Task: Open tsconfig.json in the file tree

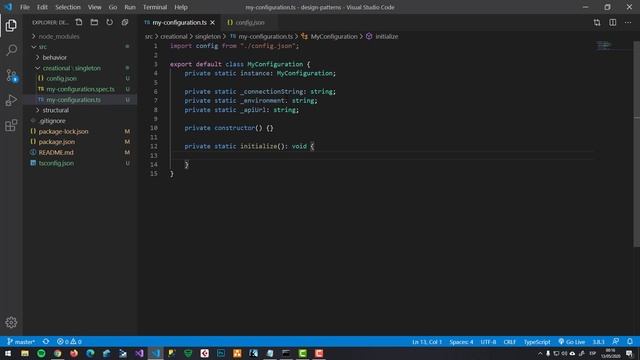Action: pos(80,163)
